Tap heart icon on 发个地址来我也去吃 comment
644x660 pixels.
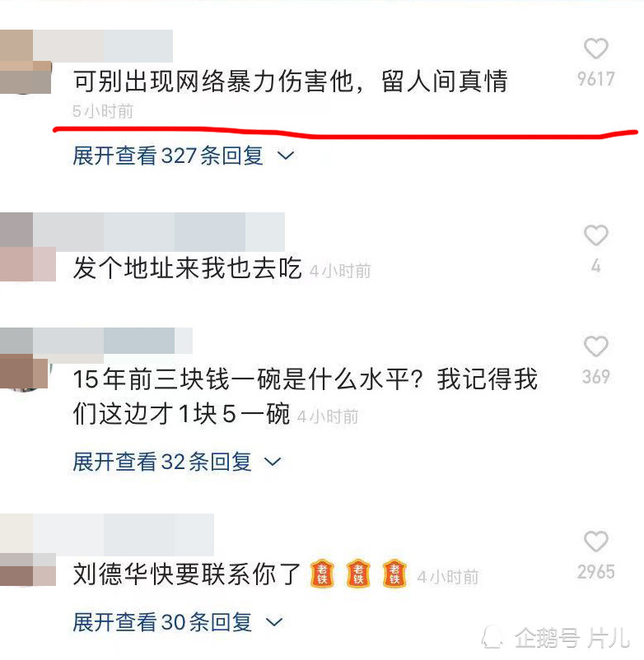(596, 235)
